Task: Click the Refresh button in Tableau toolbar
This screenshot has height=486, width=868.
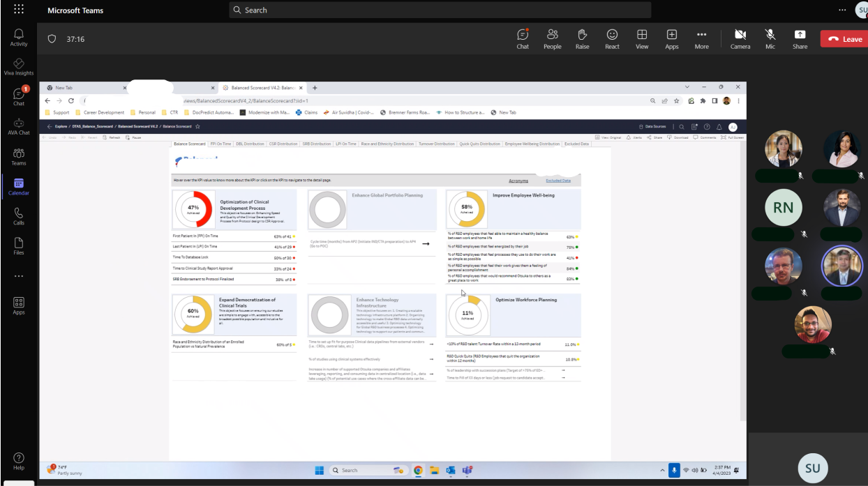Action: click(x=111, y=137)
